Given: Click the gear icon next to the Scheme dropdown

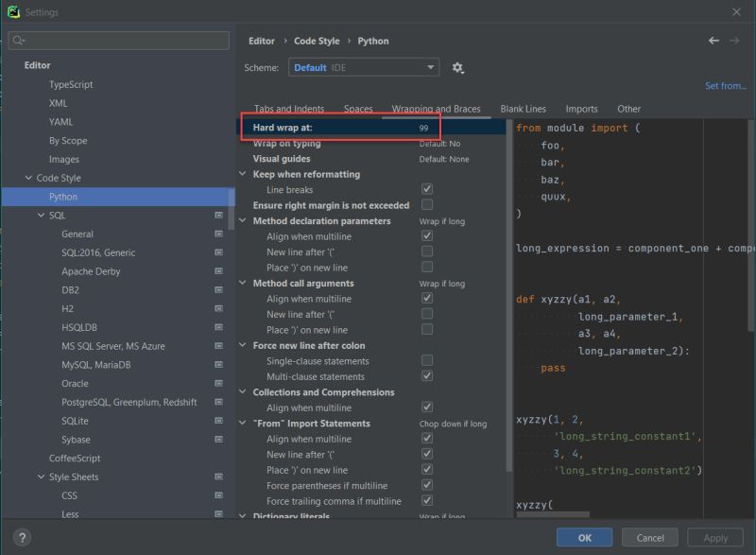Looking at the screenshot, I should [456, 67].
